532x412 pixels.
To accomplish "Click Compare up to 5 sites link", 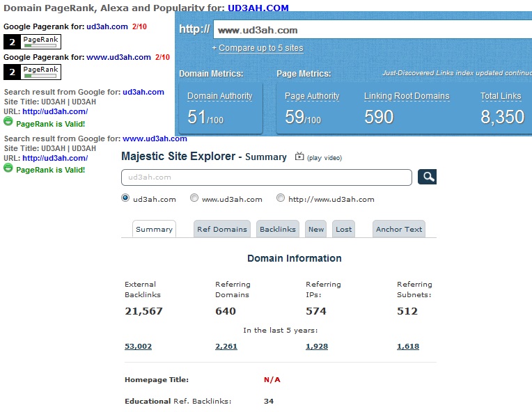I will (x=260, y=48).
